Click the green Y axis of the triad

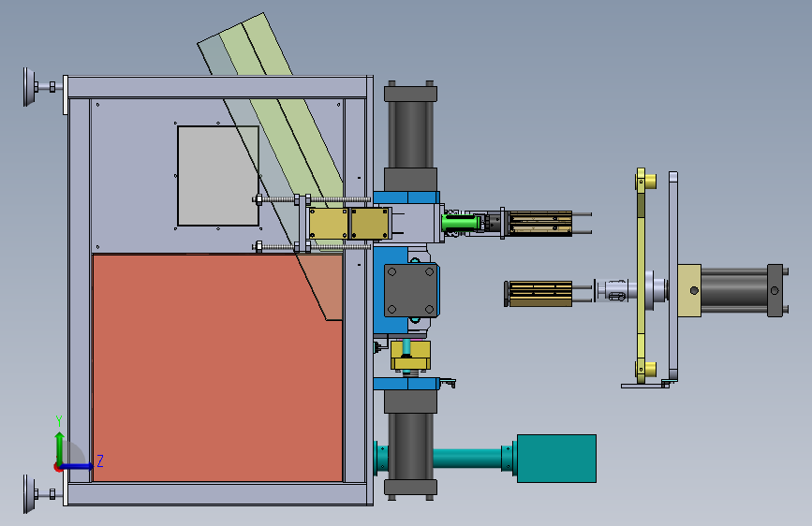click(x=60, y=447)
